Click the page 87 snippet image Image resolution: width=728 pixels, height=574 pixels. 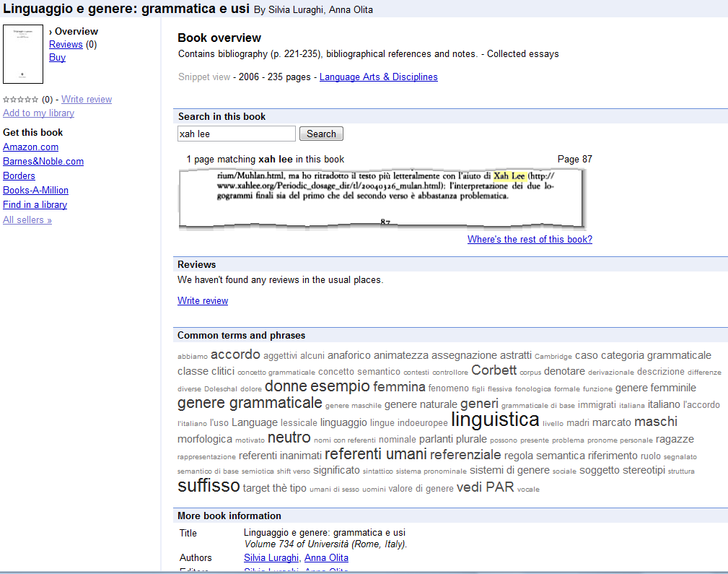click(x=382, y=198)
